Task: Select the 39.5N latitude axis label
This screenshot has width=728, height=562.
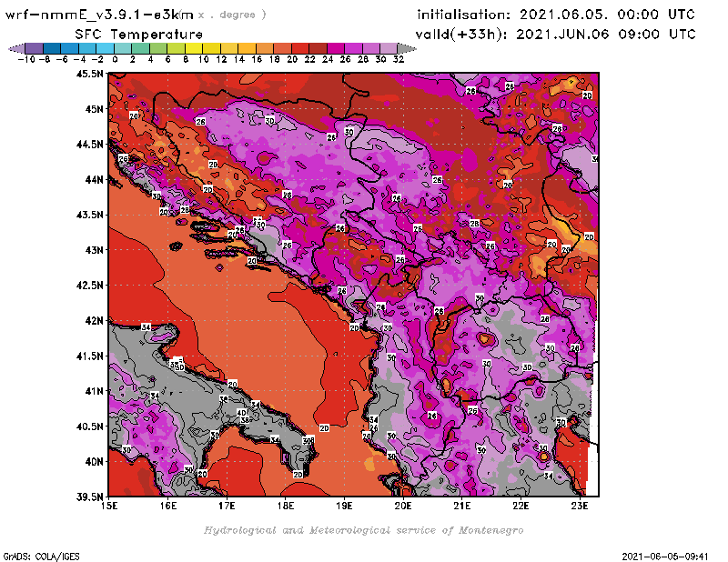Action: pos(89,497)
